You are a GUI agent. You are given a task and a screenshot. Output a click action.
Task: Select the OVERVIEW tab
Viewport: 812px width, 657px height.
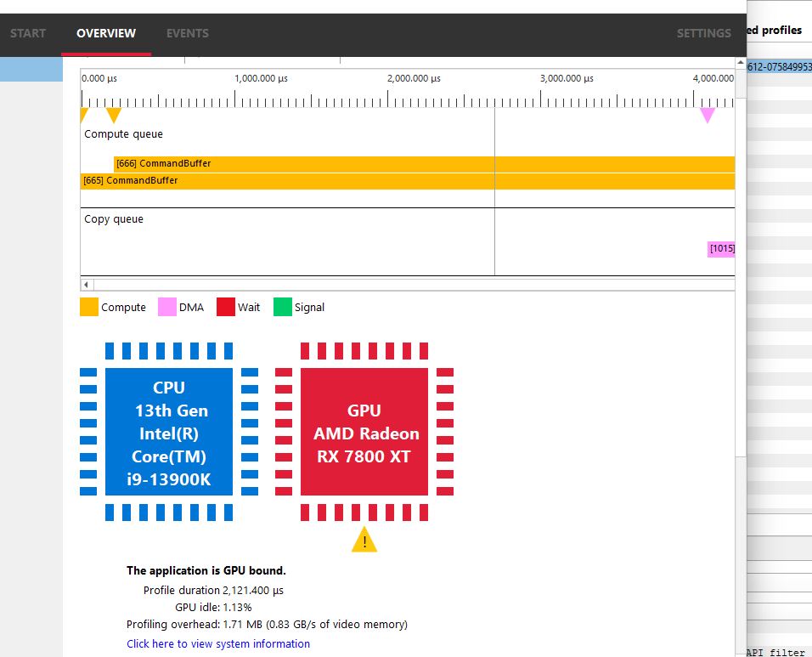tap(106, 34)
